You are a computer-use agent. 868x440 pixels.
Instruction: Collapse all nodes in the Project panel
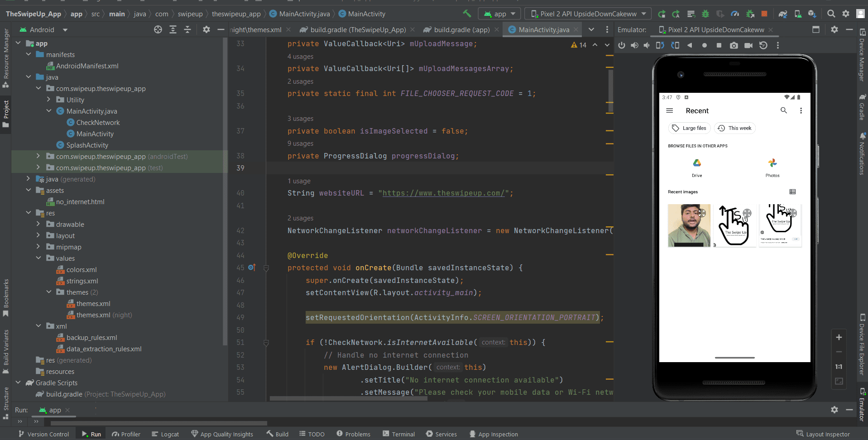[187, 29]
